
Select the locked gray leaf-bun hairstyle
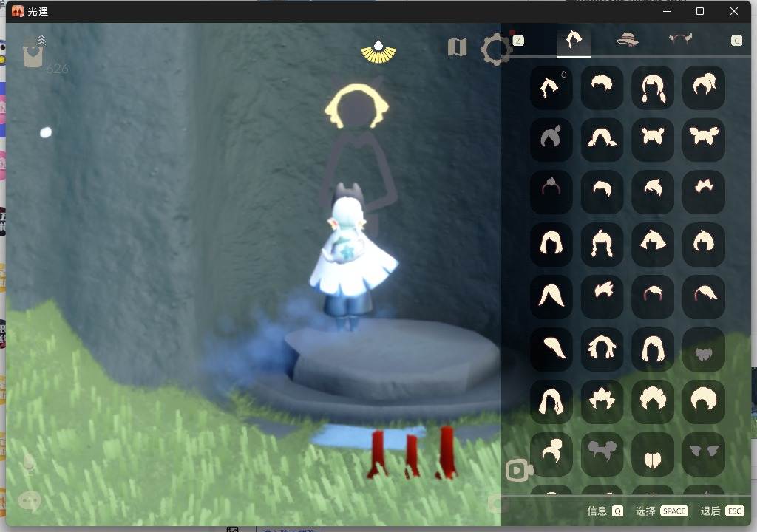pos(551,140)
